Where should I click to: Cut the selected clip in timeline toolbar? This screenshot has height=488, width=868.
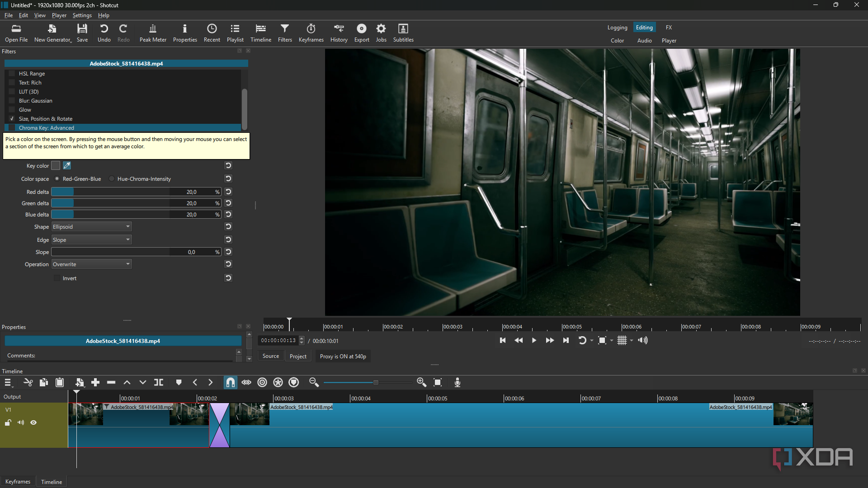(28, 383)
